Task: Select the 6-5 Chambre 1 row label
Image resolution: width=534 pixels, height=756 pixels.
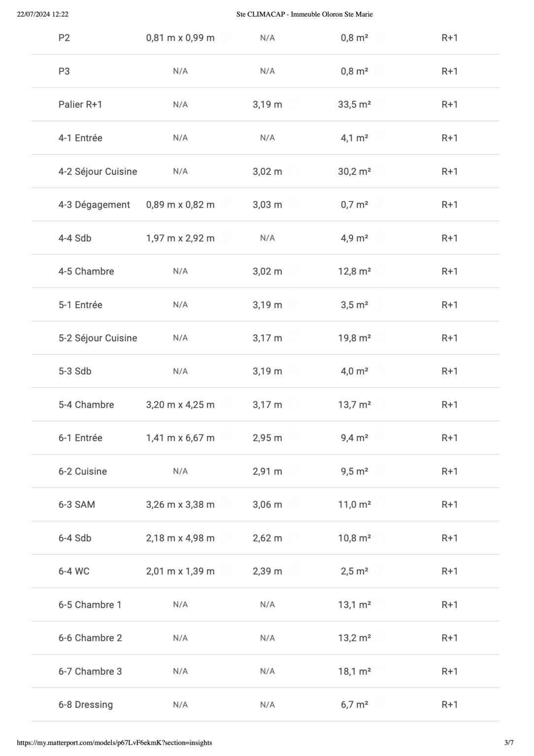Action: tap(90, 605)
